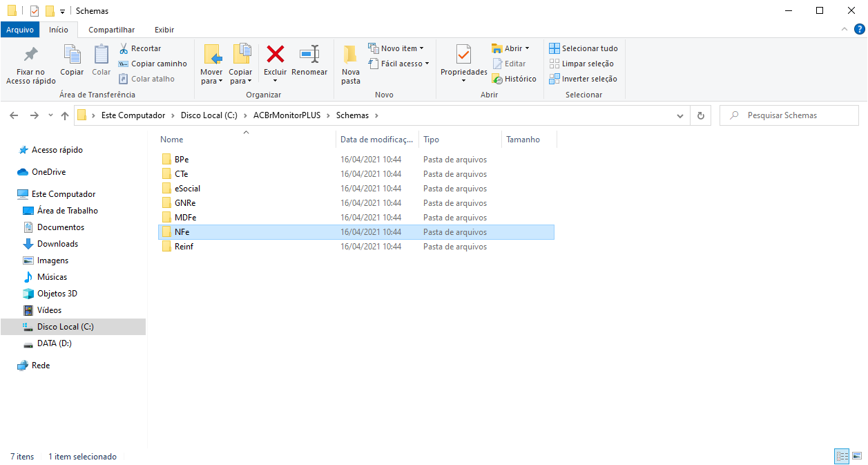The width and height of the screenshot is (868, 465).
Task: Select the eSocial folder
Action: click(188, 189)
